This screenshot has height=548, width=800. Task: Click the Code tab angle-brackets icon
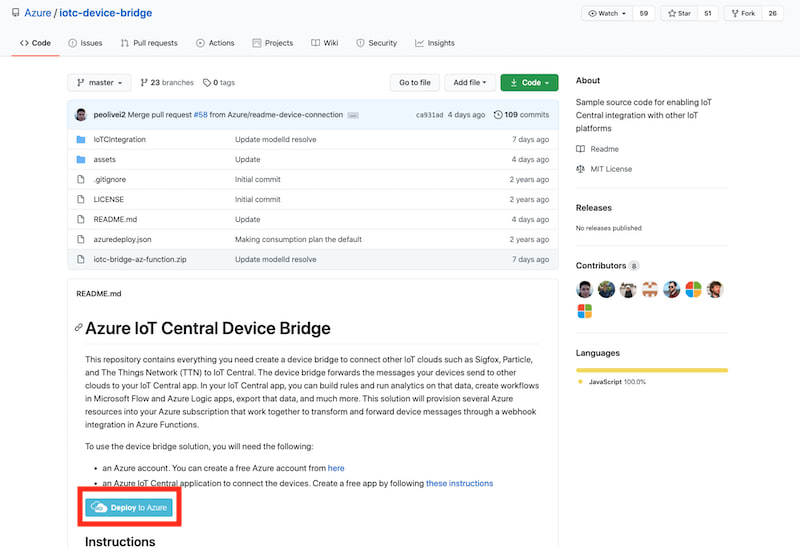coord(24,43)
